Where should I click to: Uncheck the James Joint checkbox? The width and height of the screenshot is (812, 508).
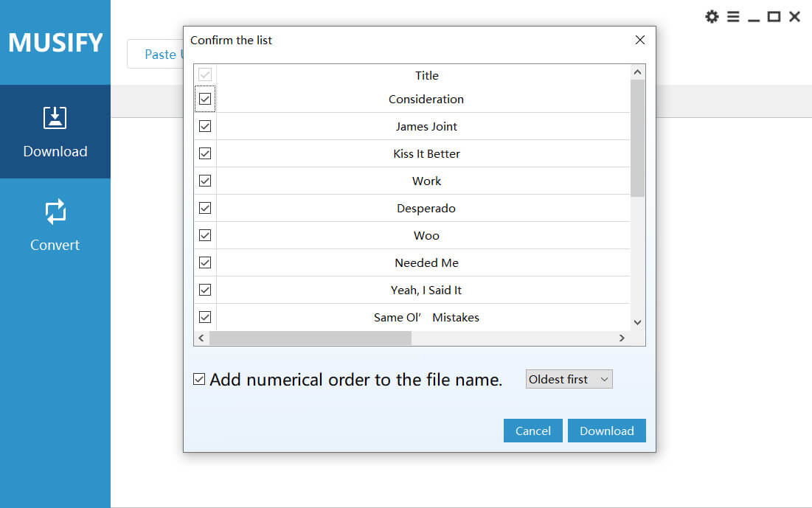tap(205, 126)
